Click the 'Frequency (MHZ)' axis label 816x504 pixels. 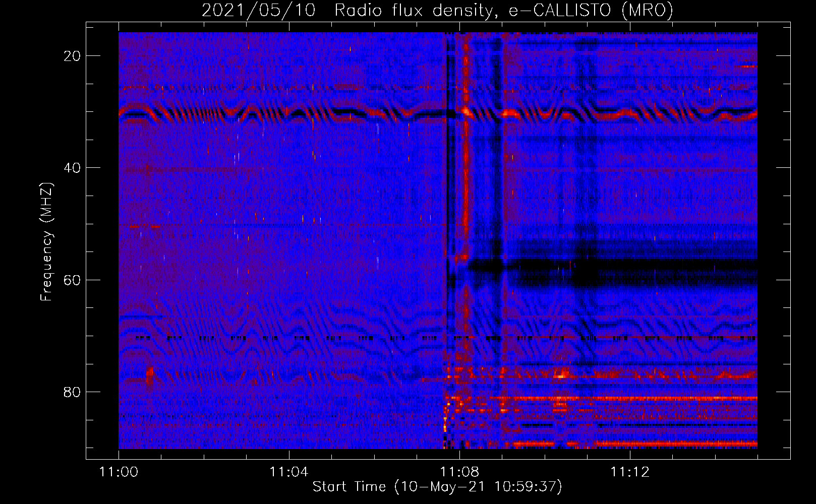[46, 242]
